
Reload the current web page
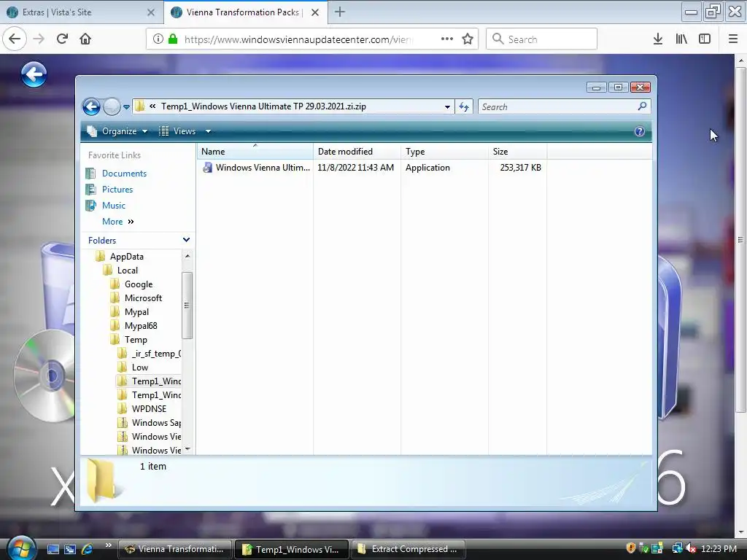62,39
